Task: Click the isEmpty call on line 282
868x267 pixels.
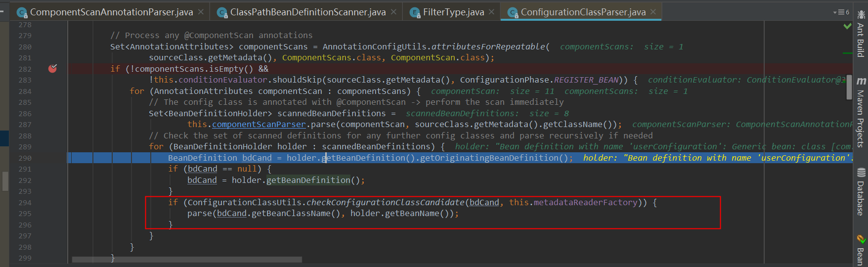Action: (226, 69)
